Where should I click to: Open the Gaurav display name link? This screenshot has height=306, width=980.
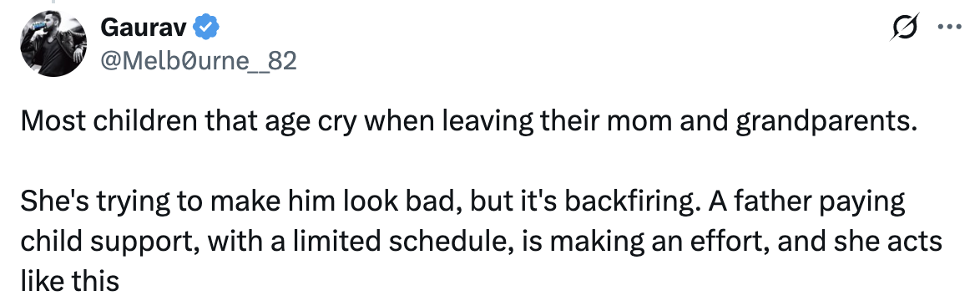144,27
